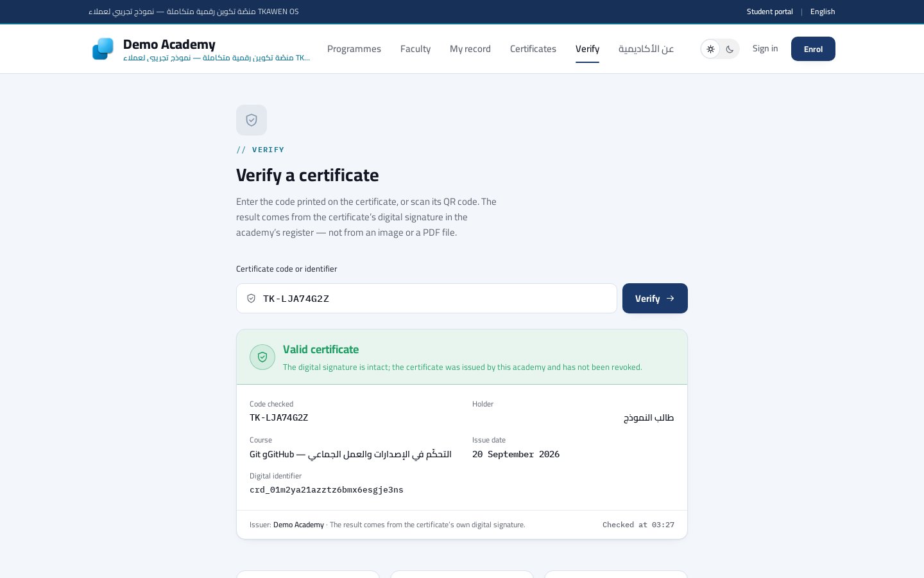Click the green Valid certificate shield icon
Screen dimensions: 924x578
262,357
